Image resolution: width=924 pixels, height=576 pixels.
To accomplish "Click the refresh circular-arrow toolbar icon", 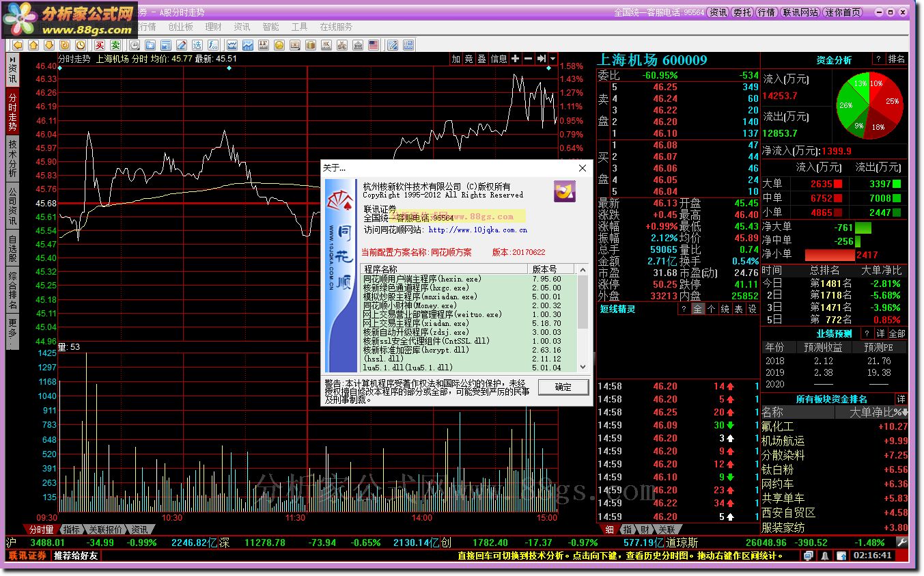I will click(x=65, y=45).
